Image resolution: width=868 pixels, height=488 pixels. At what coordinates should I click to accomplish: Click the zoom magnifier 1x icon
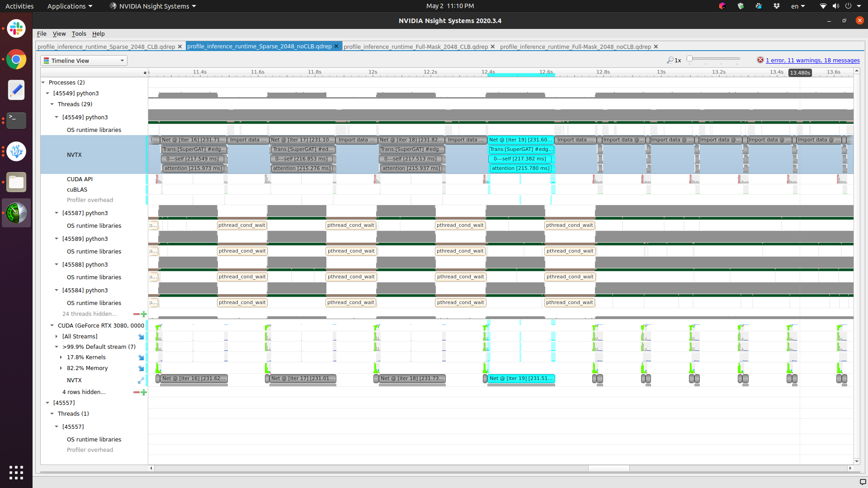click(x=670, y=60)
